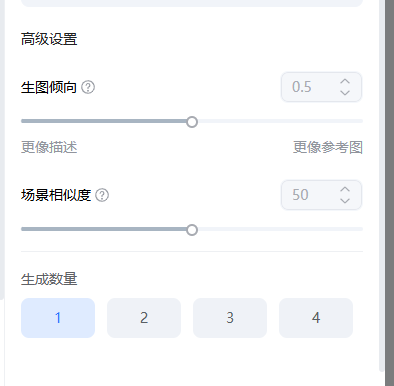Choose 3 under 生成数量
The height and width of the screenshot is (386, 394).
coord(230,318)
